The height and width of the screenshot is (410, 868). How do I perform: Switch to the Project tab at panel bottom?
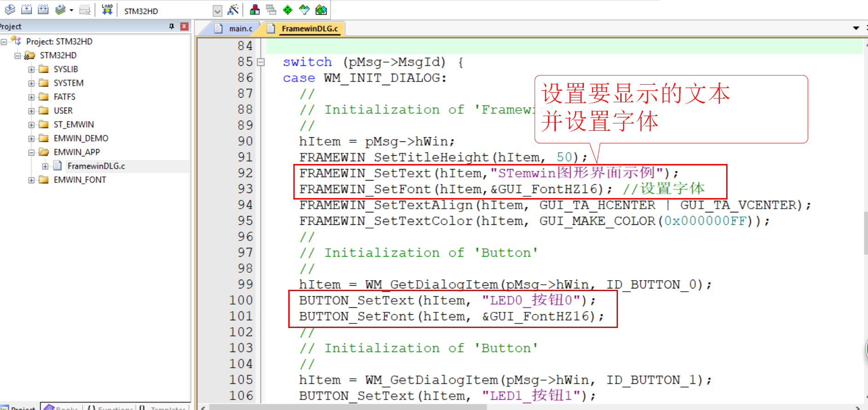point(20,407)
